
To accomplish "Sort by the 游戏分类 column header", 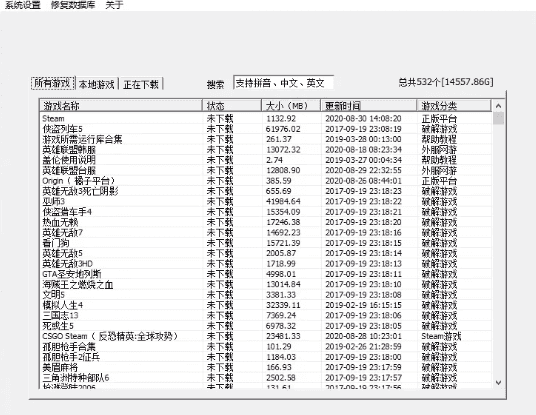I will pyautogui.click(x=454, y=106).
